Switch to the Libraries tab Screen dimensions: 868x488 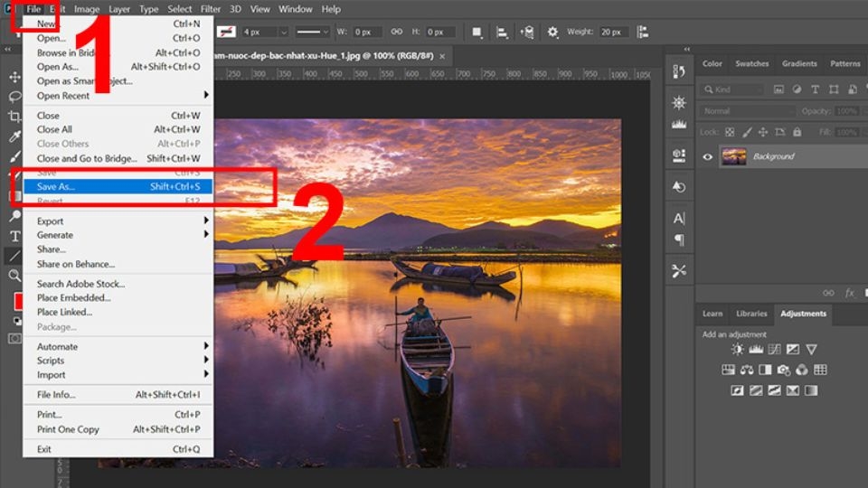[x=751, y=314]
